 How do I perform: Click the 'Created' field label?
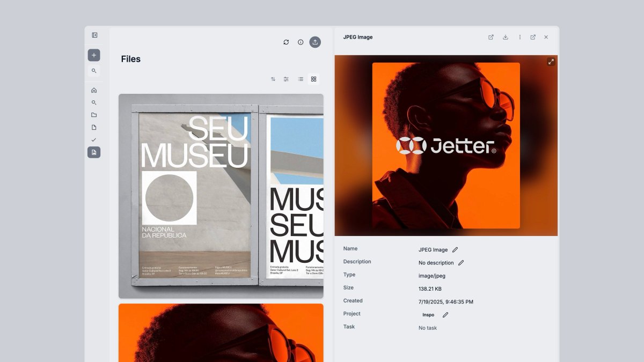[x=353, y=300]
